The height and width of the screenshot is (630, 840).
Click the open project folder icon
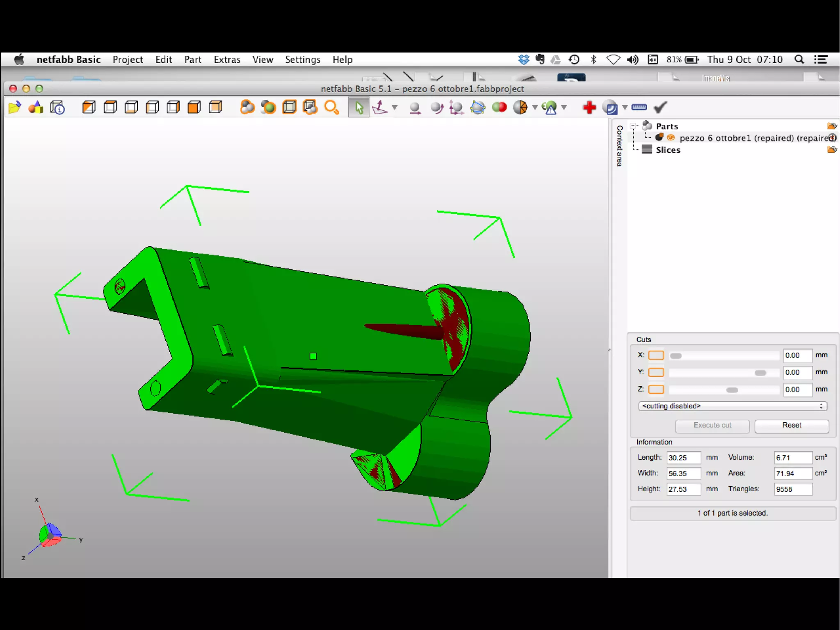tap(15, 108)
